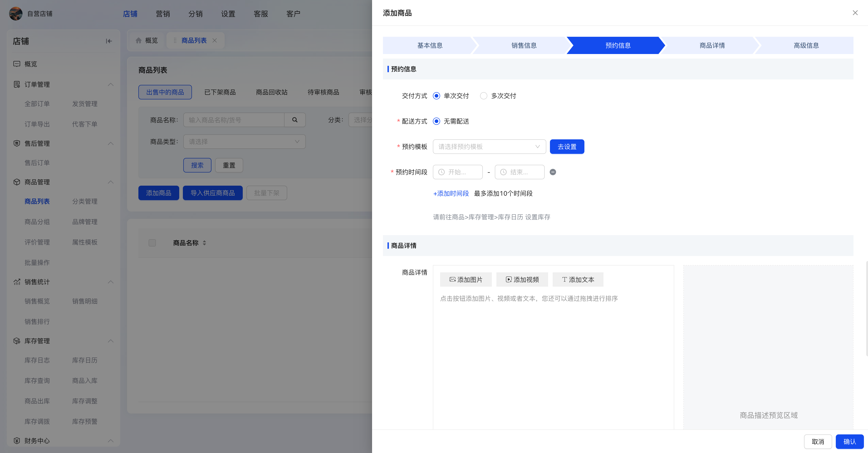Open 营销 in top navigation
This screenshot has height=453, width=868.
163,14
